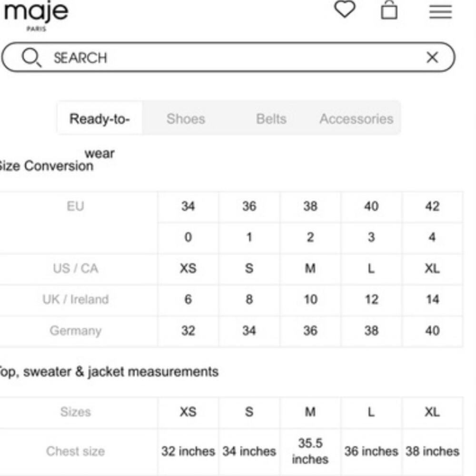Click the EU row label
Image resolution: width=476 pixels, height=476 pixels.
click(x=75, y=207)
